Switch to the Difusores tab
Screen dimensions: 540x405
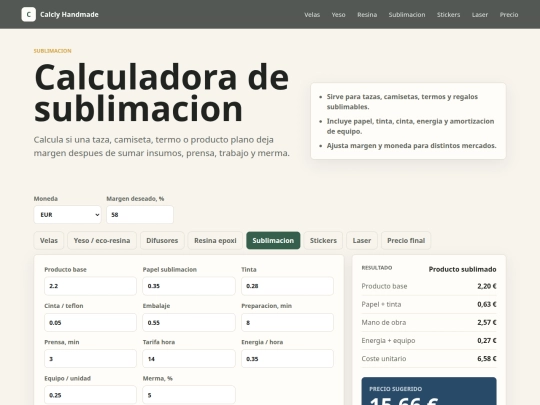(162, 240)
